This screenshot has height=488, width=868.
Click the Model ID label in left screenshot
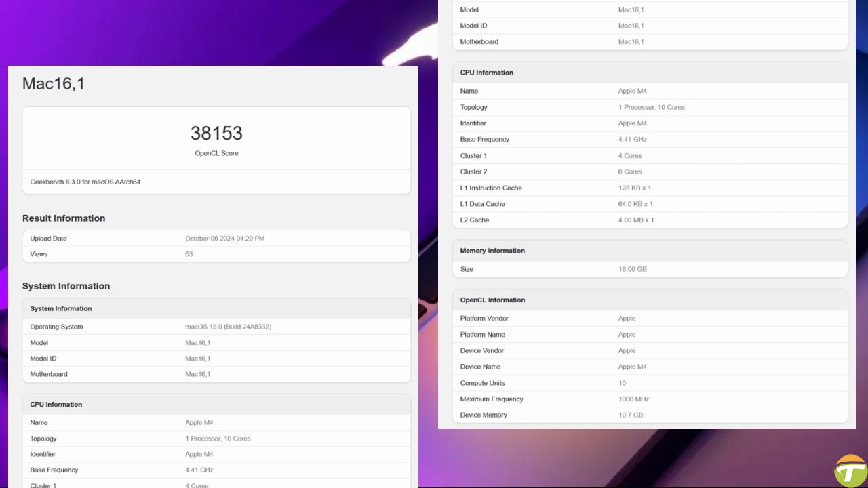pos(43,359)
